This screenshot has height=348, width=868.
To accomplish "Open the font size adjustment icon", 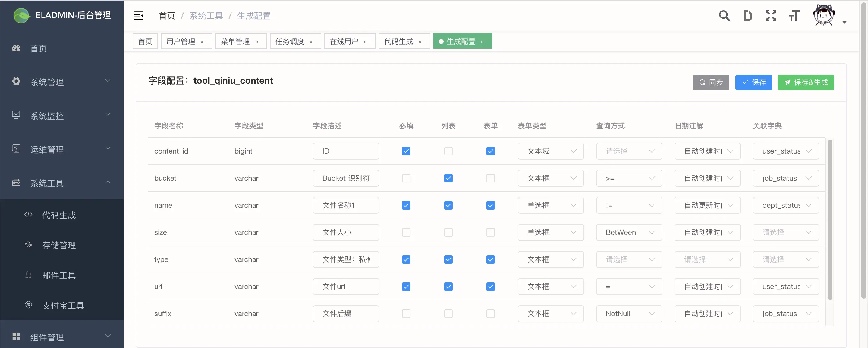I will coord(794,16).
